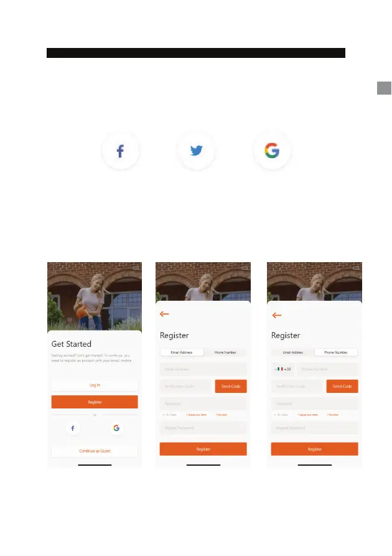Click Send Code next to the email form's Verification Code
Viewport: 392px width, 556px height.
click(x=231, y=386)
